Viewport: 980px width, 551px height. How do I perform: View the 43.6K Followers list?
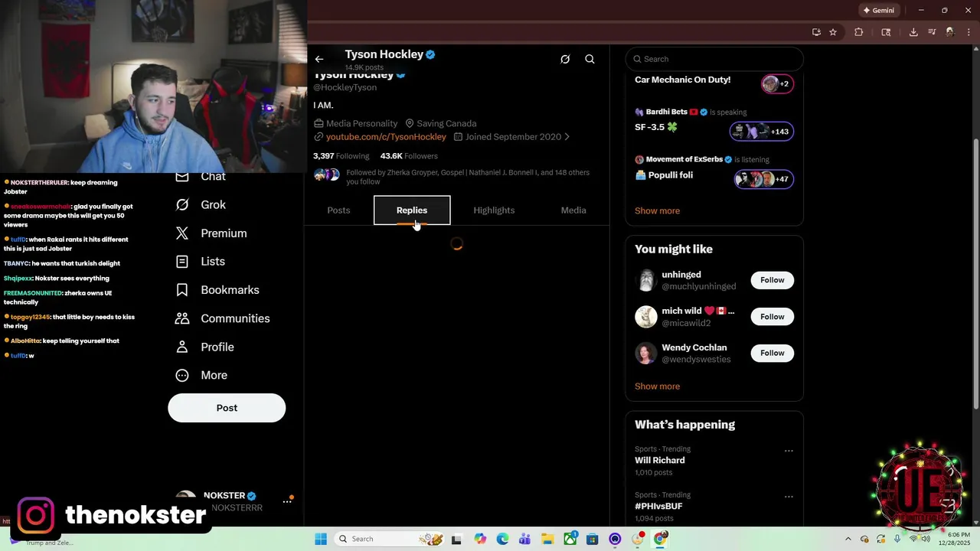point(409,156)
